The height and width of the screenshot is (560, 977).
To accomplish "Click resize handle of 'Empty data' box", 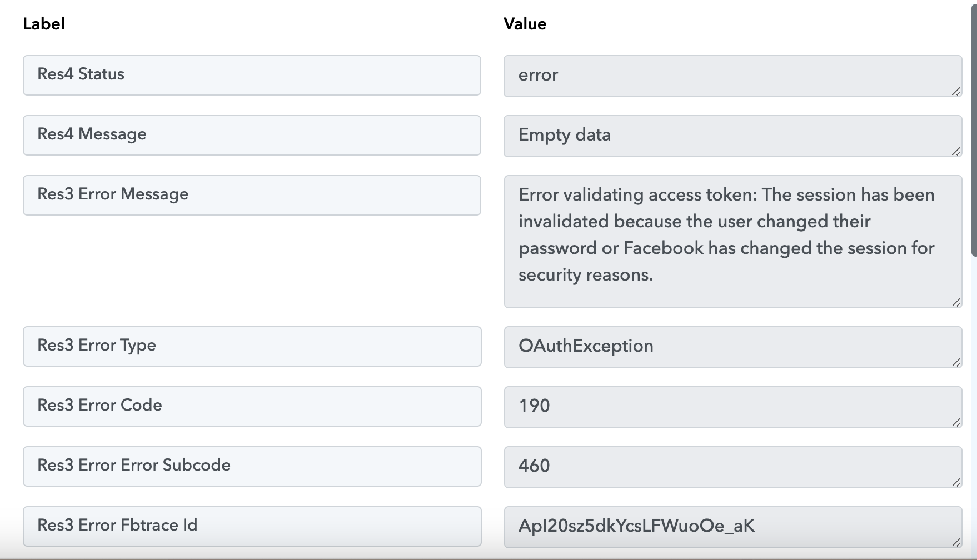I will (956, 151).
